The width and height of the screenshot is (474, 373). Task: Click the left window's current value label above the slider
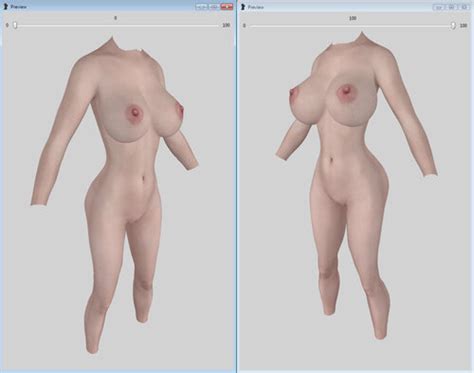point(115,18)
